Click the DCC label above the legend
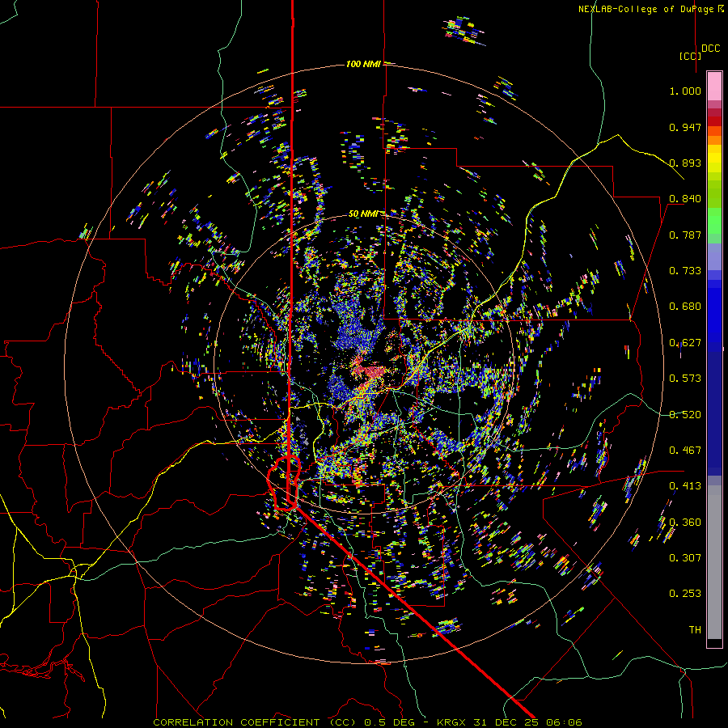The image size is (728, 728). click(711, 49)
